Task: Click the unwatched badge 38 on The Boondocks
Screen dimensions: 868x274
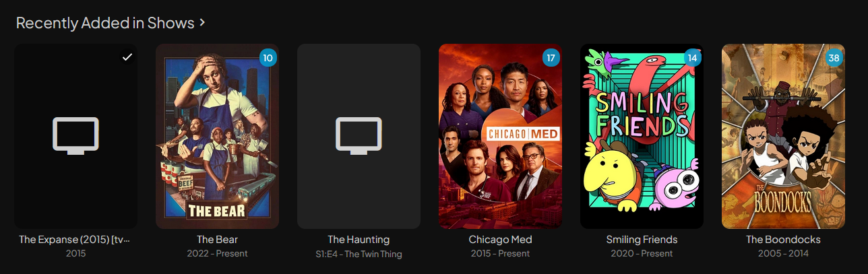Action: coord(834,58)
